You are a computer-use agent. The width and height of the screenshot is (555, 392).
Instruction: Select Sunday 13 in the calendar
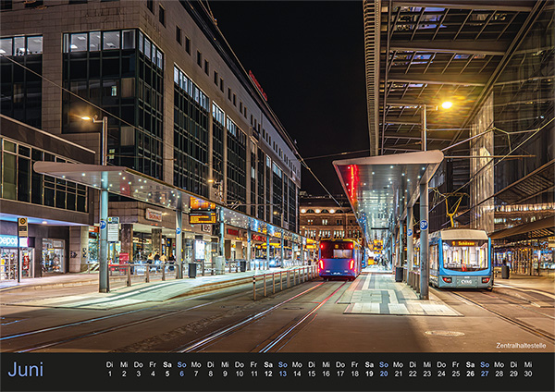pos(283,369)
